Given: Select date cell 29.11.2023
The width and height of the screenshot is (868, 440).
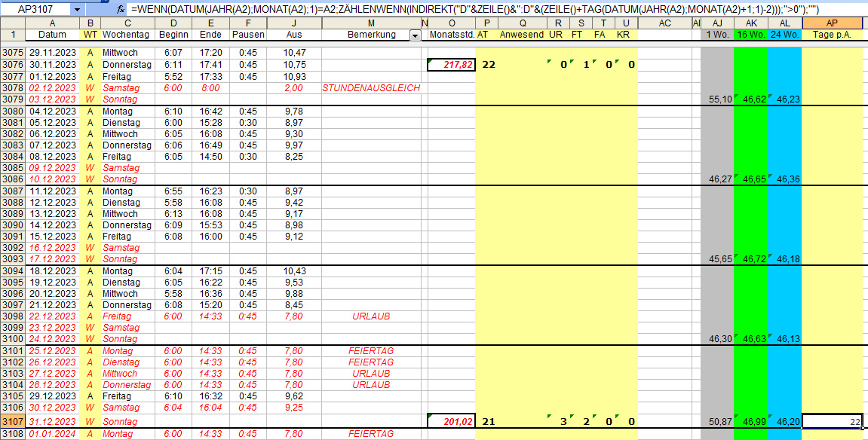Looking at the screenshot, I should (52, 53).
